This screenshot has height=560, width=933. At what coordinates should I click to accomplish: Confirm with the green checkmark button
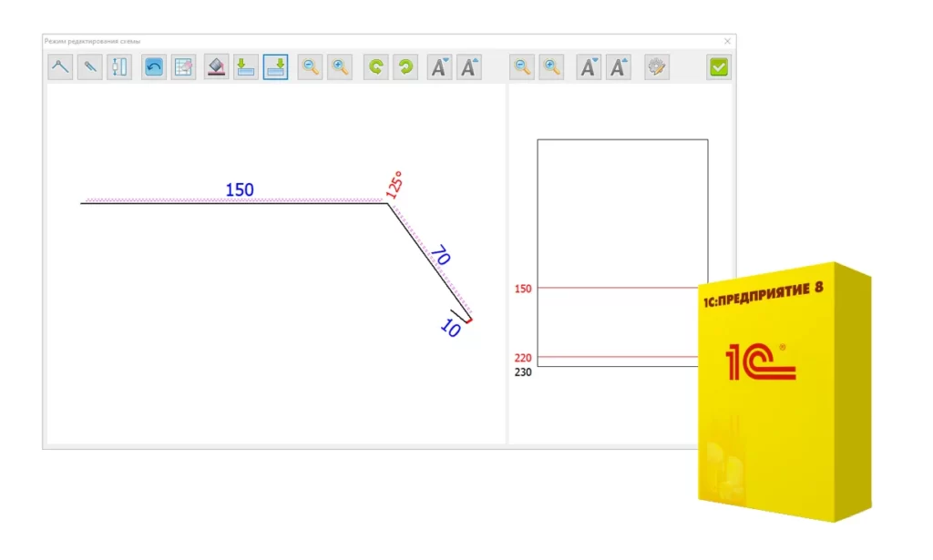719,66
